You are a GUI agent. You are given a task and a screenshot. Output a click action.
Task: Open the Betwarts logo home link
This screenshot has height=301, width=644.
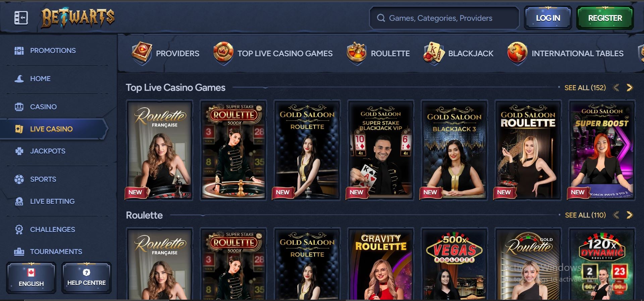[x=78, y=18]
